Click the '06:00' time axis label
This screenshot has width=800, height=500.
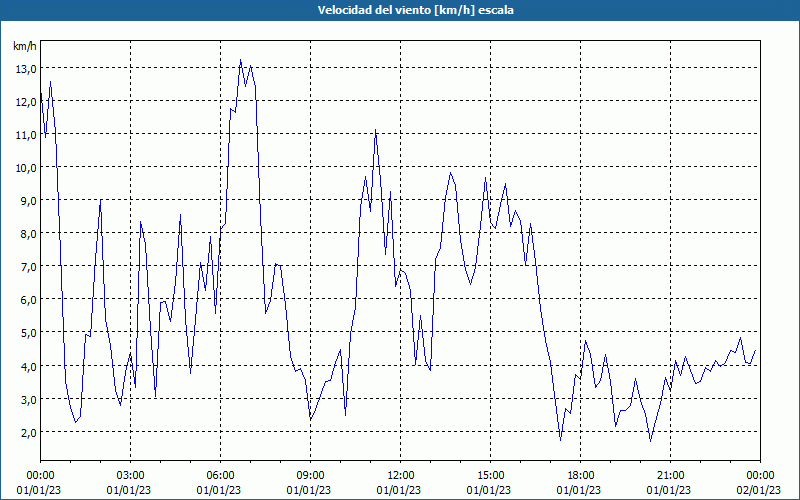(220, 476)
